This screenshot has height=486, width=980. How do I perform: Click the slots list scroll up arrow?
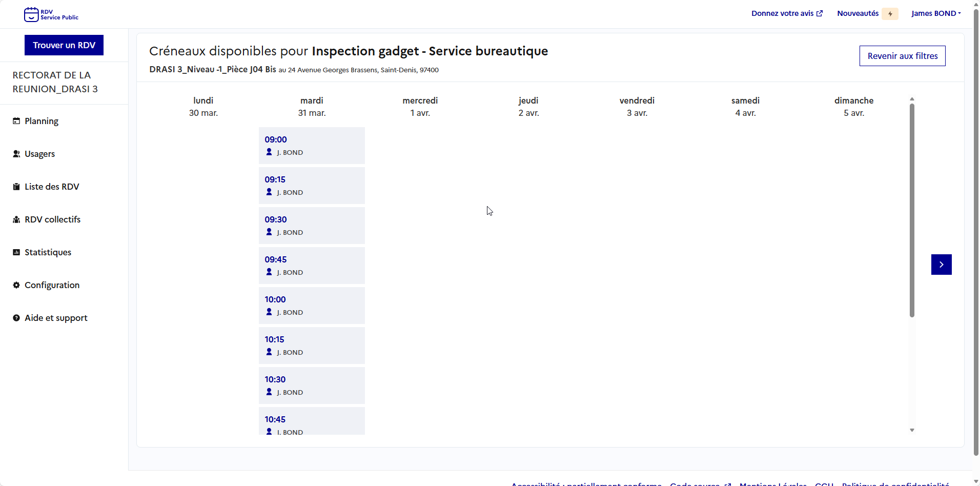[x=912, y=99]
